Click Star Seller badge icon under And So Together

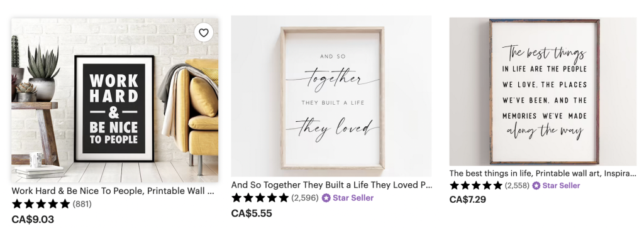point(326,198)
